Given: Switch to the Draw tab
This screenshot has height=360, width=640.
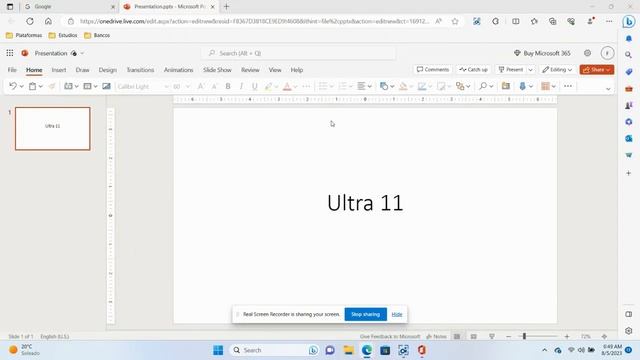Looking at the screenshot, I should tap(82, 70).
